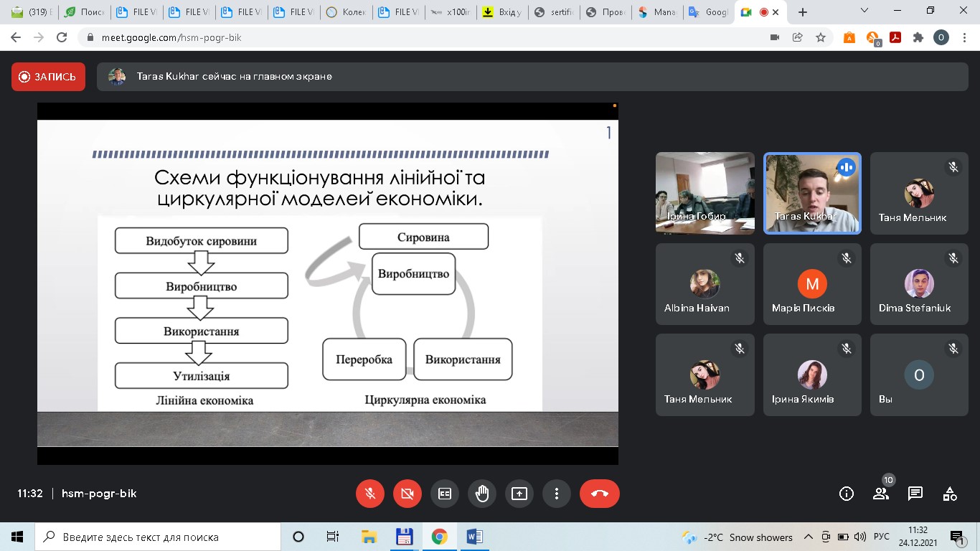
Task: Select the Albina Haivan participant tile
Action: coord(705,284)
